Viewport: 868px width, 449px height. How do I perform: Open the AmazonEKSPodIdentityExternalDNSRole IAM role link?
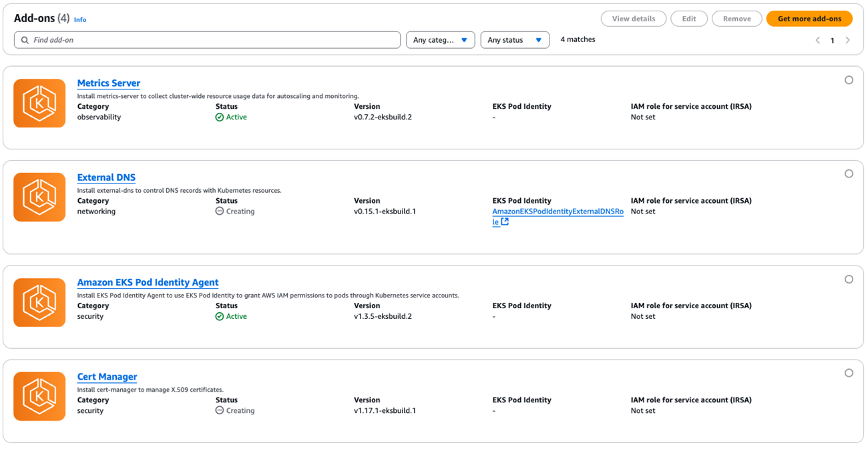(558, 211)
